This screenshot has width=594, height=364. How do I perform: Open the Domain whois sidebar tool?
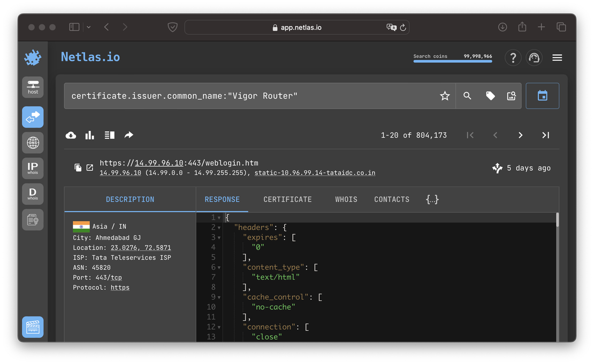pyautogui.click(x=33, y=194)
